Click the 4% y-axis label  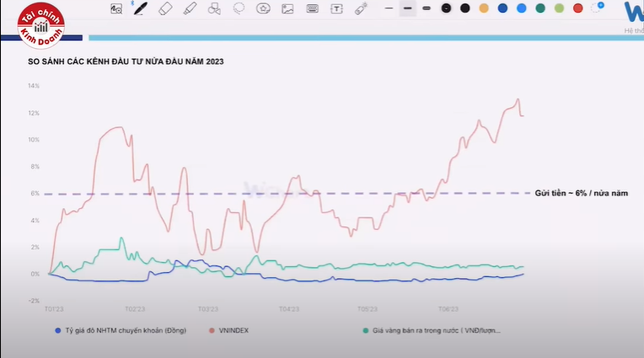(35, 221)
